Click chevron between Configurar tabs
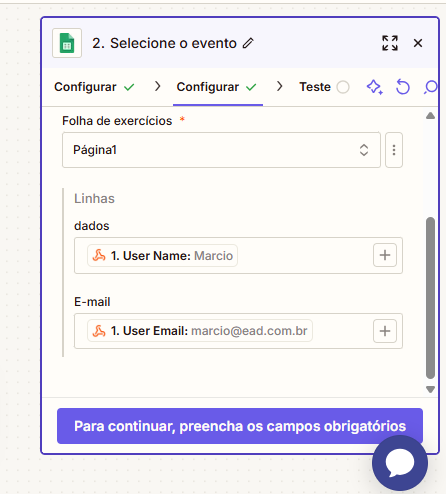 tap(158, 87)
